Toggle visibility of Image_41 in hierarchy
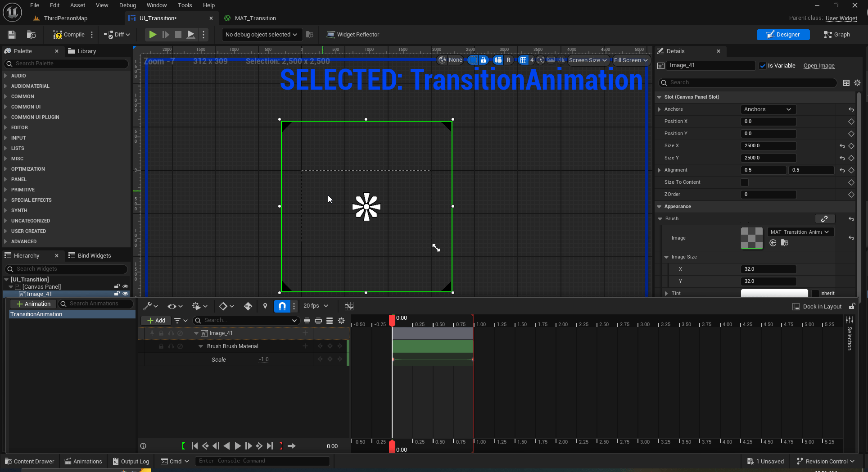The width and height of the screenshot is (868, 472). 126,294
